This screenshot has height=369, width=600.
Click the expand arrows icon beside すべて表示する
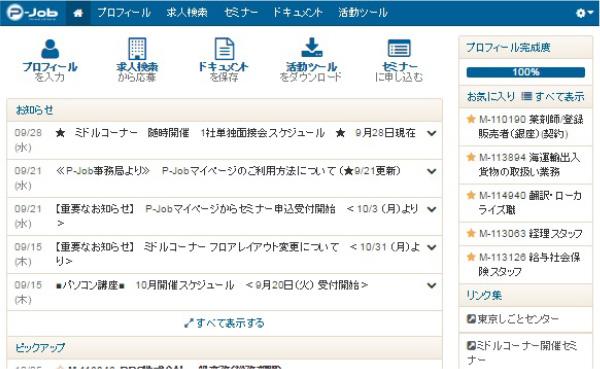[188, 323]
